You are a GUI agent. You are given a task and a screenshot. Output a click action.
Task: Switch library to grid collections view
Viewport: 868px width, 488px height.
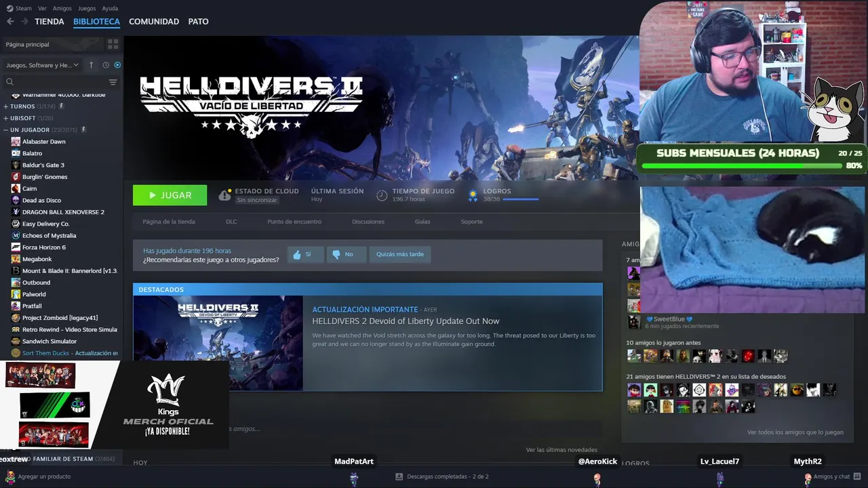click(x=113, y=44)
